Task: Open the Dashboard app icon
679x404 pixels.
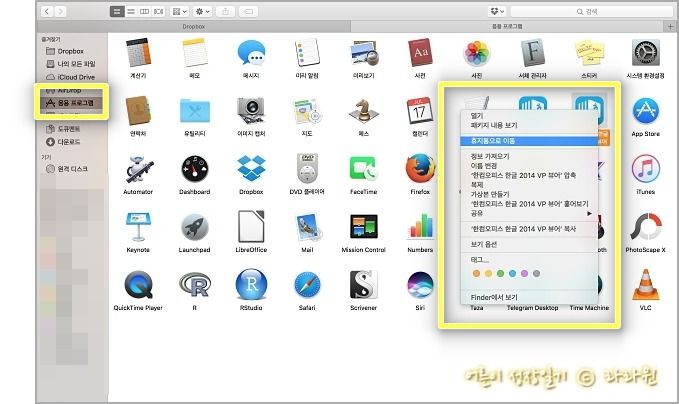Action: coord(194,169)
